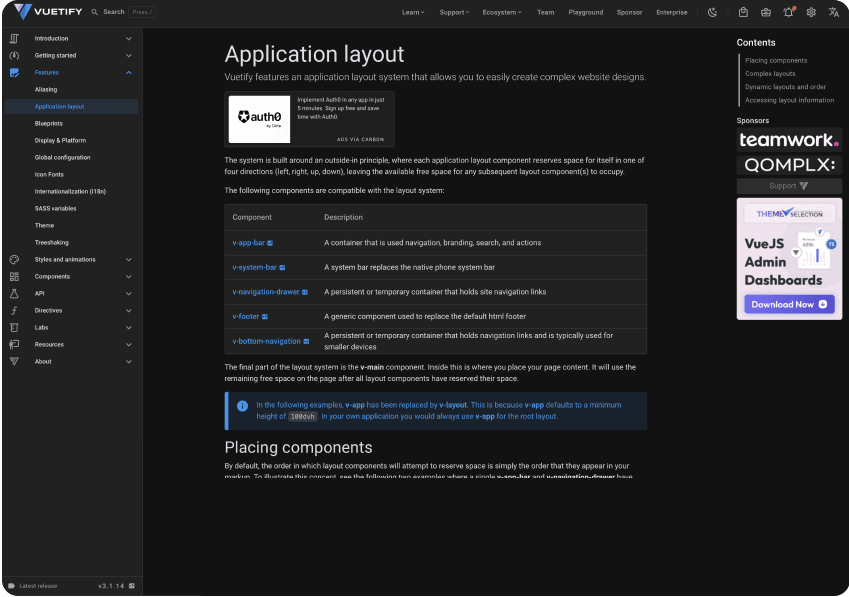Image resolution: width=849 pixels, height=597 pixels.
Task: Click API badge icon next to v-bottom-navigation
Action: click(x=306, y=342)
